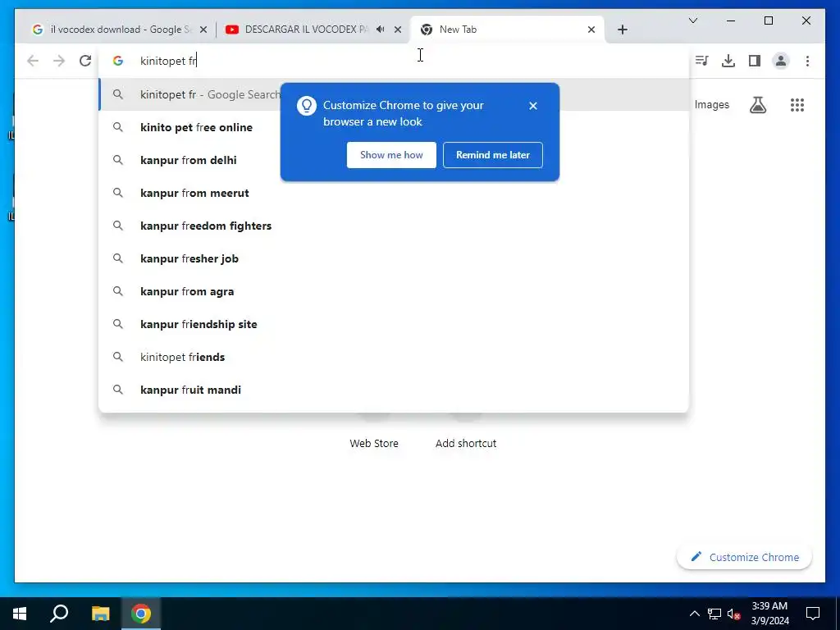Open the notification center icon
The width and height of the screenshot is (840, 630).
[813, 614]
